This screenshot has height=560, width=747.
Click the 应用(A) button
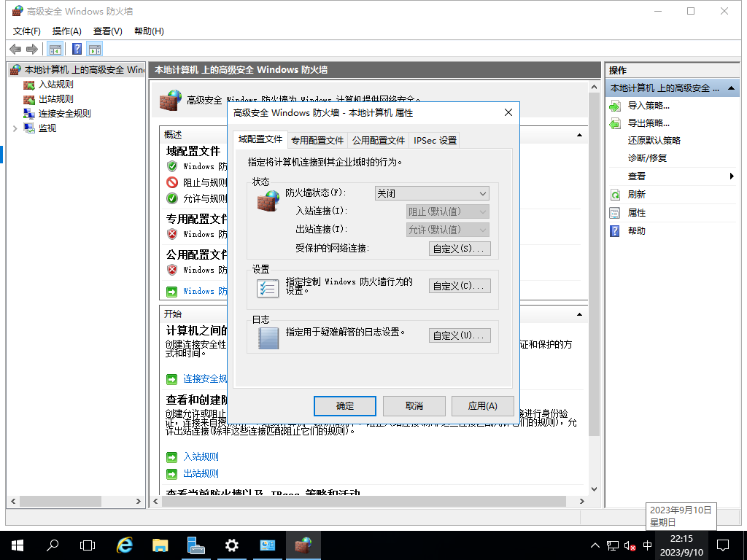[x=483, y=405]
